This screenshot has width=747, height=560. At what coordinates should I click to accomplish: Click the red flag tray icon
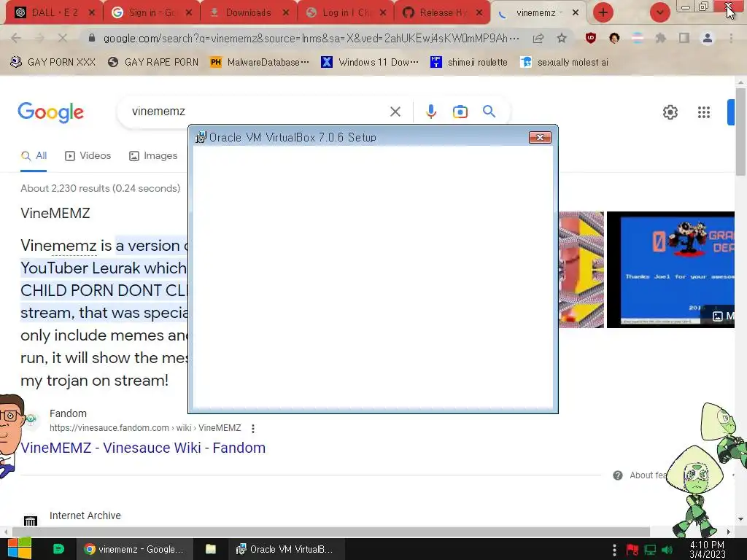point(632,550)
